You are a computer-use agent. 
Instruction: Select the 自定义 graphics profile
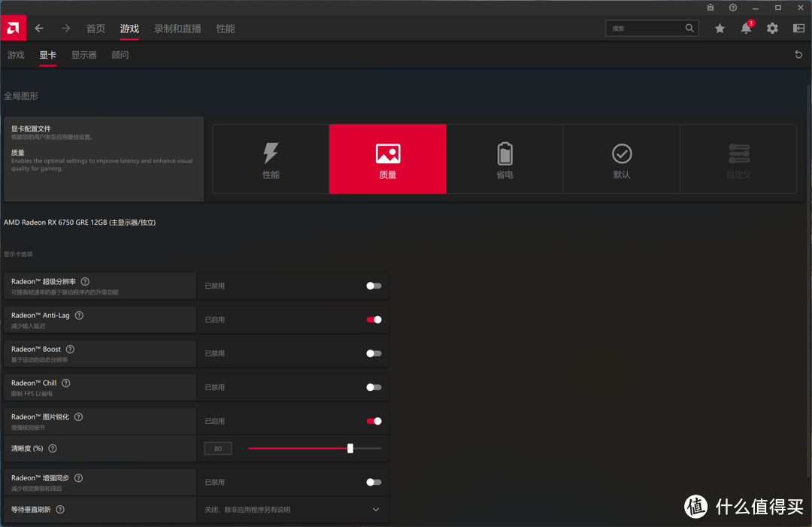[738, 159]
